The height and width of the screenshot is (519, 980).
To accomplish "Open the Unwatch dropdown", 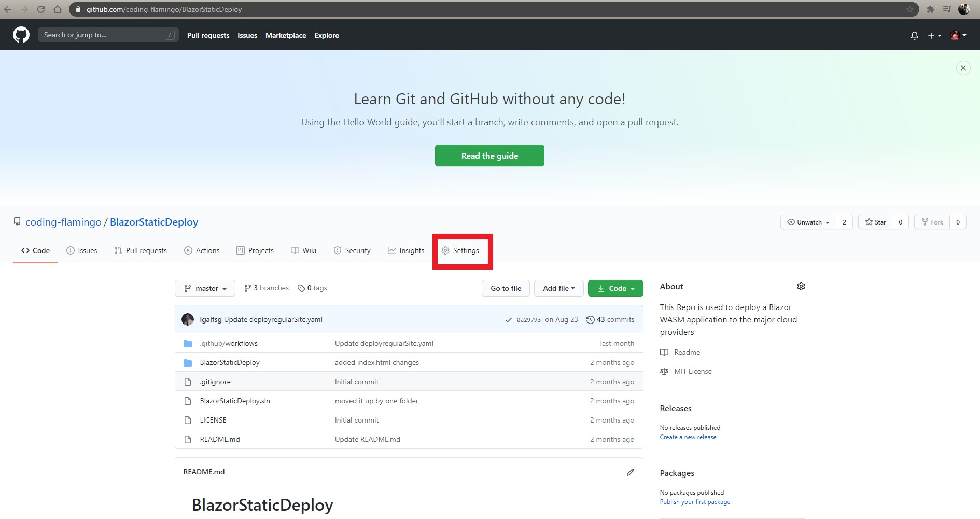I will pos(808,222).
